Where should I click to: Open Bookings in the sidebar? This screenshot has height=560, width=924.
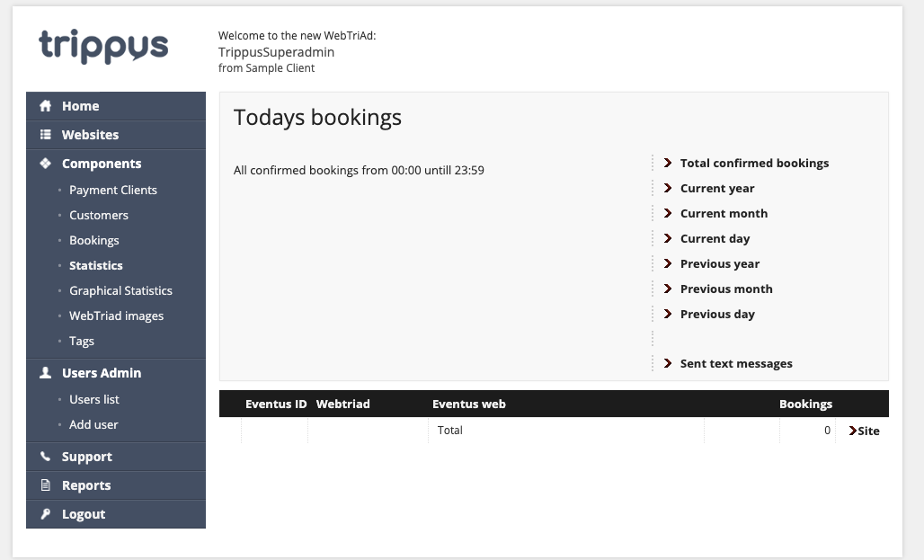(94, 241)
